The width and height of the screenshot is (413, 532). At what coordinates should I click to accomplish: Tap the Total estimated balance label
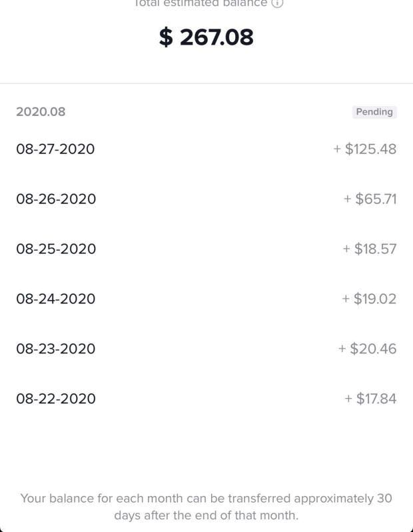[201, 3]
